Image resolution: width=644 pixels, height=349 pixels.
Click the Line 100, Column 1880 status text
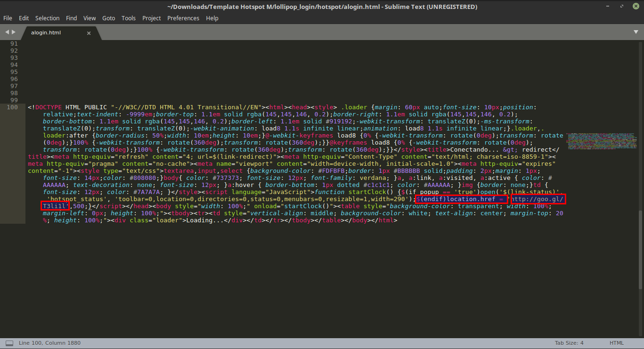[x=50, y=343]
